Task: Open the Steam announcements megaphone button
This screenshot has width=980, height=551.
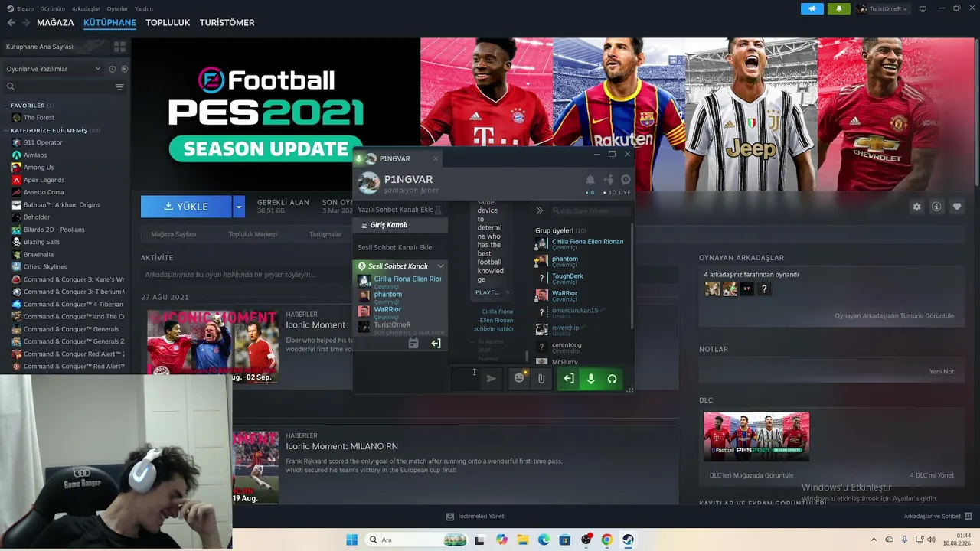Action: click(812, 8)
